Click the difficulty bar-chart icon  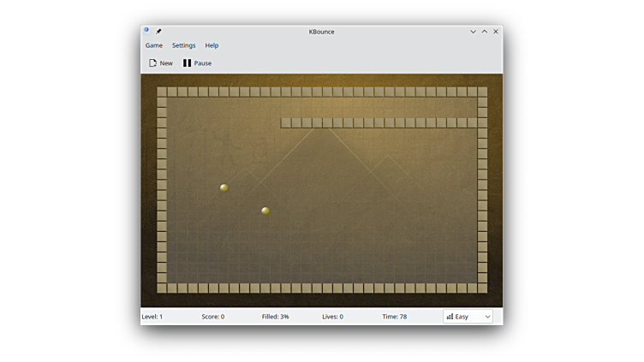point(450,317)
